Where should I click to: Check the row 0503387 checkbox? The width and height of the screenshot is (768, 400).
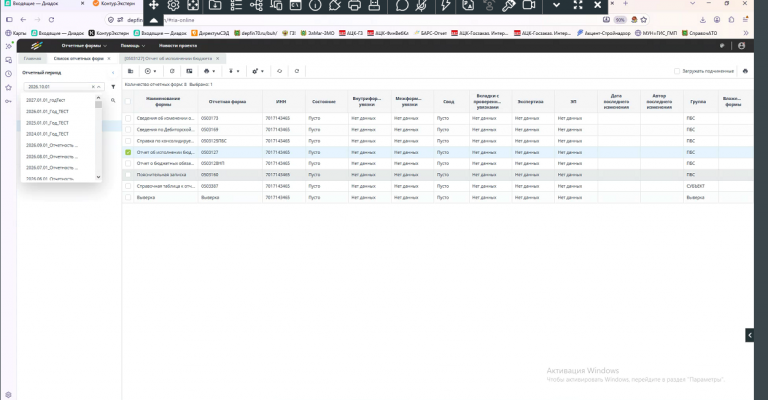[x=128, y=186]
